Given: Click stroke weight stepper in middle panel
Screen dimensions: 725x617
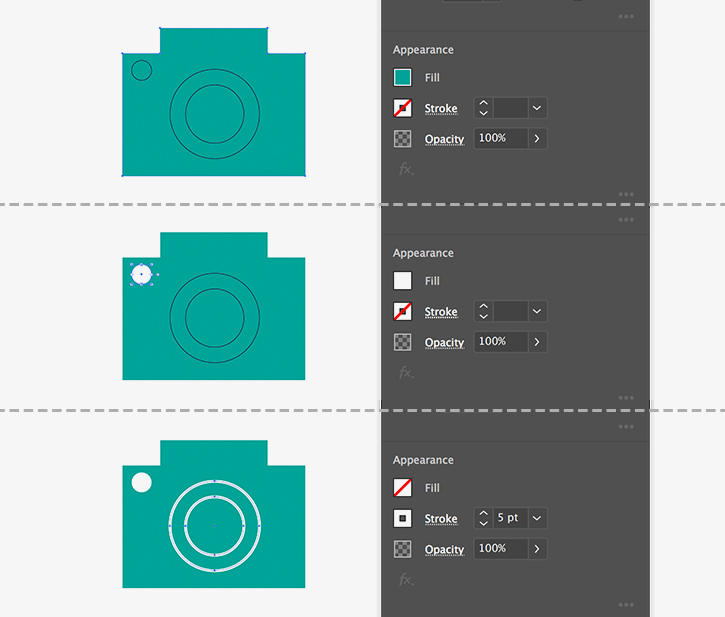Looking at the screenshot, I should 484,311.
